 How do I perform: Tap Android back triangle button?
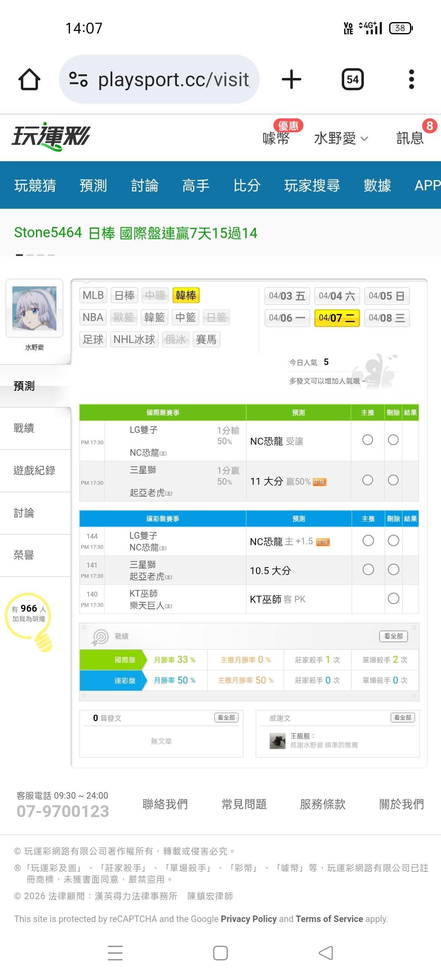pyautogui.click(x=326, y=953)
